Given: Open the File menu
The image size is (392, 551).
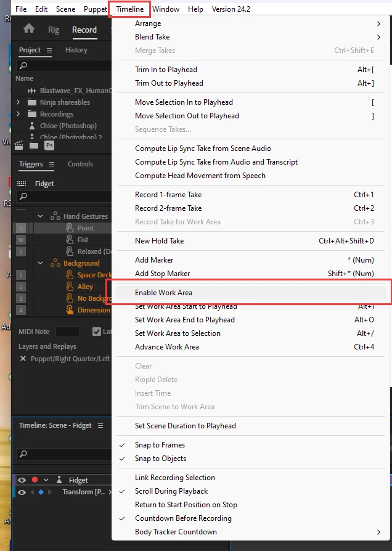Looking at the screenshot, I should (21, 9).
